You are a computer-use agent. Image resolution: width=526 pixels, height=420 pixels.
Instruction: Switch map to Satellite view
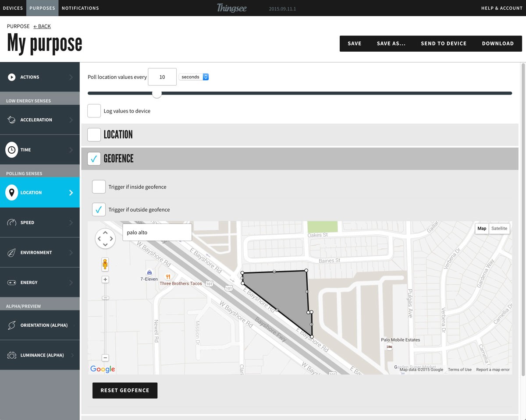click(499, 229)
